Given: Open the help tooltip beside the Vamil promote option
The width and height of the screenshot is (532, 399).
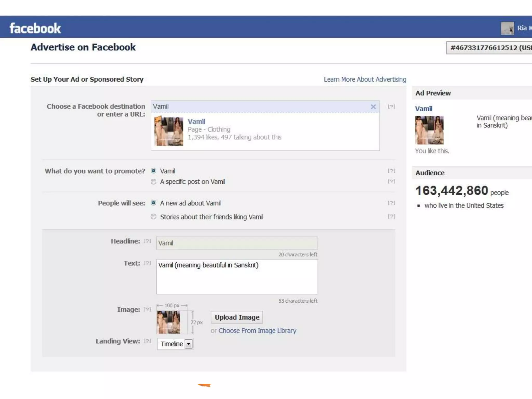Looking at the screenshot, I should pyautogui.click(x=391, y=171).
